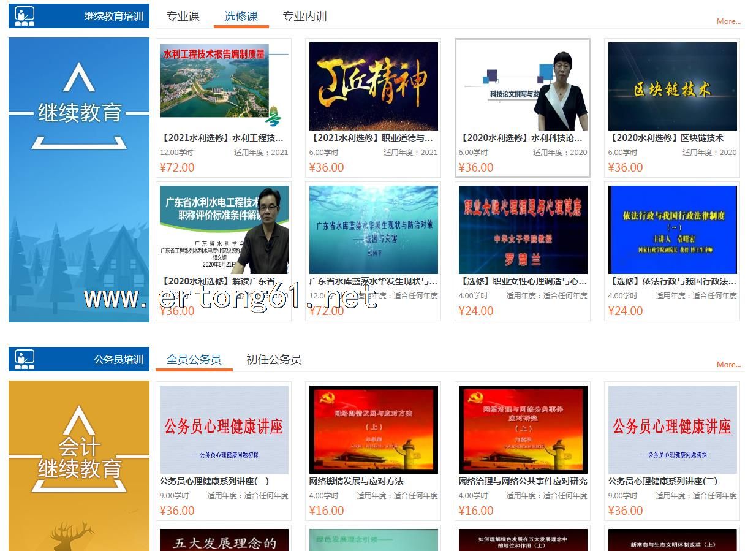The image size is (756, 551).
Task: Click the 公务员培训 header icon
Action: tap(25, 359)
